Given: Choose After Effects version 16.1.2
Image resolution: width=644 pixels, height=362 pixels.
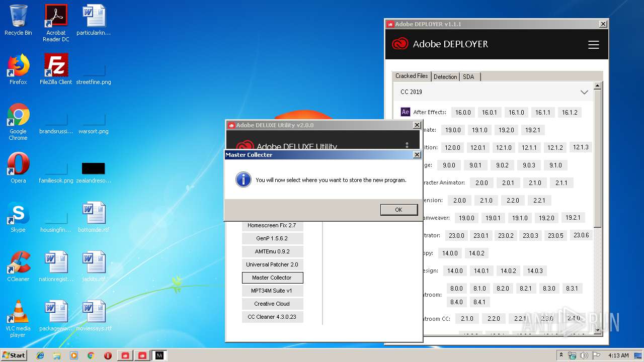Looking at the screenshot, I should 570,112.
